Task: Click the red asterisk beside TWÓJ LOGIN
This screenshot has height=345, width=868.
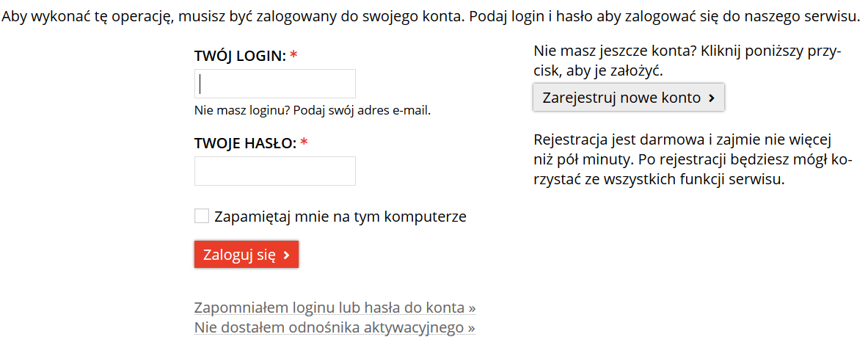Action: click(293, 56)
